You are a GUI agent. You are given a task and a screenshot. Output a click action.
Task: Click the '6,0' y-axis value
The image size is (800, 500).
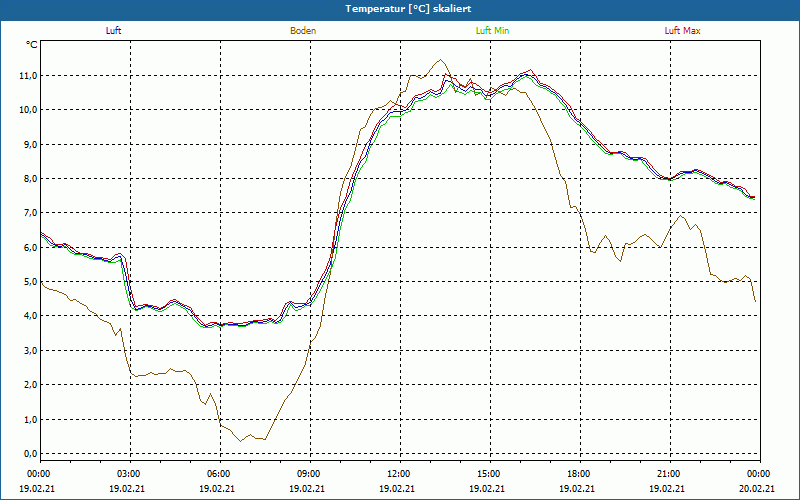(30, 247)
